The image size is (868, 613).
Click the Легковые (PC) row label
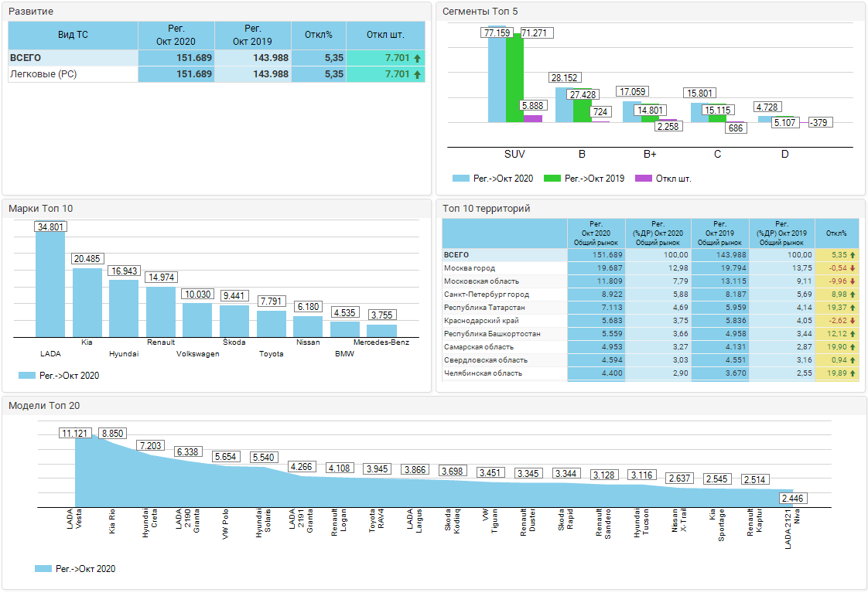click(x=43, y=74)
